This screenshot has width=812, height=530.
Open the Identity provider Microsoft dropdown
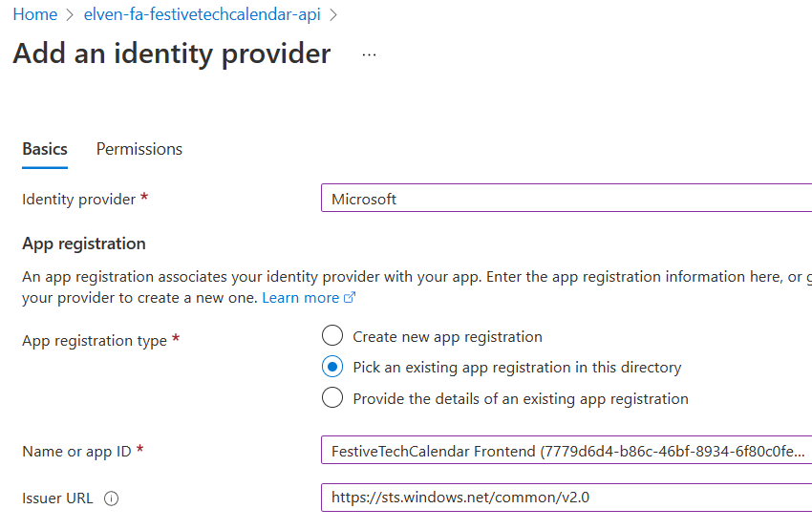point(566,198)
